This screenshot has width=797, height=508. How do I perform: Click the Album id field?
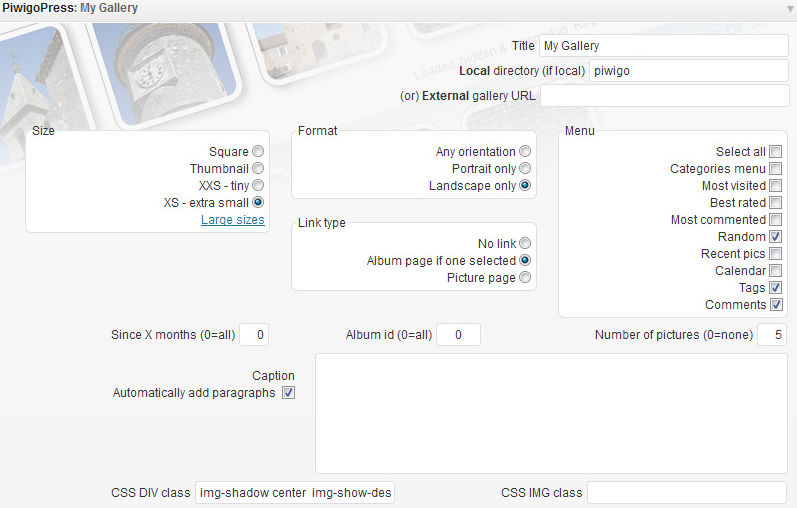coord(458,335)
